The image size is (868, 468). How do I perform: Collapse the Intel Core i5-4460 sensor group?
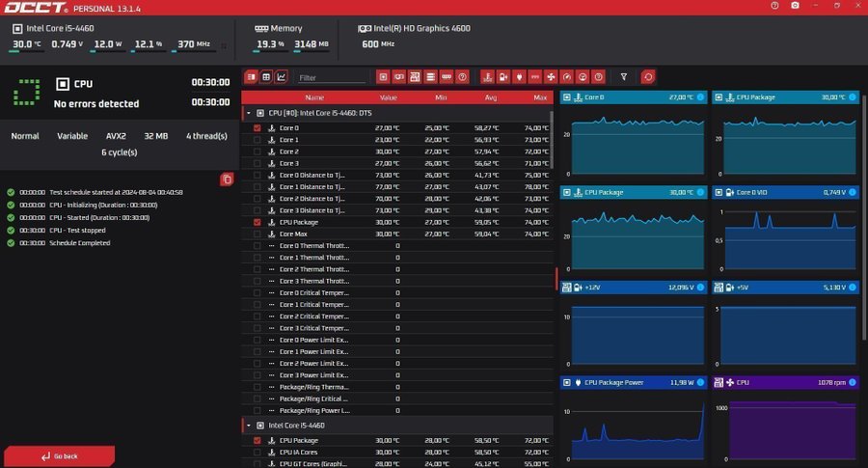[249, 425]
